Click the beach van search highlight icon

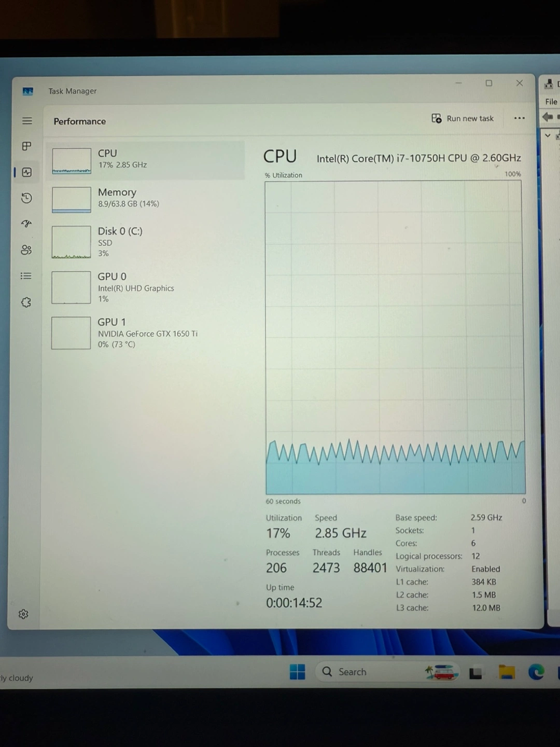pyautogui.click(x=442, y=672)
